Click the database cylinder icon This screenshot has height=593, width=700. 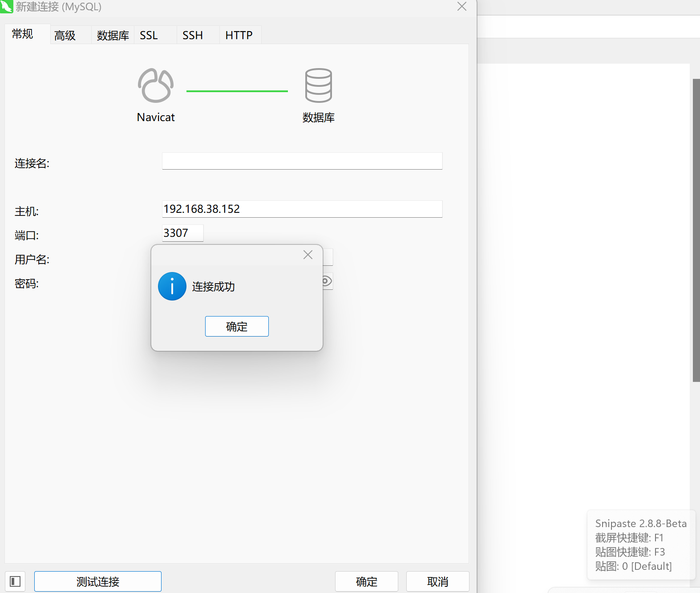click(x=319, y=85)
